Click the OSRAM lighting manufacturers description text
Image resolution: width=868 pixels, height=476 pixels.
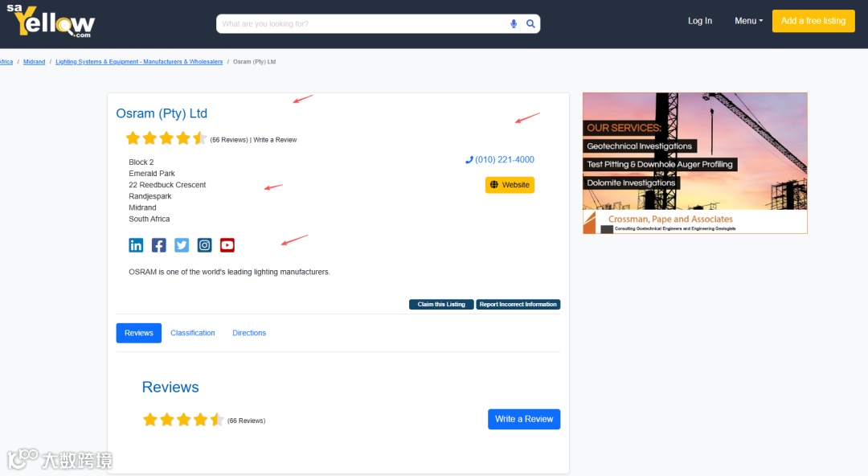coord(229,272)
